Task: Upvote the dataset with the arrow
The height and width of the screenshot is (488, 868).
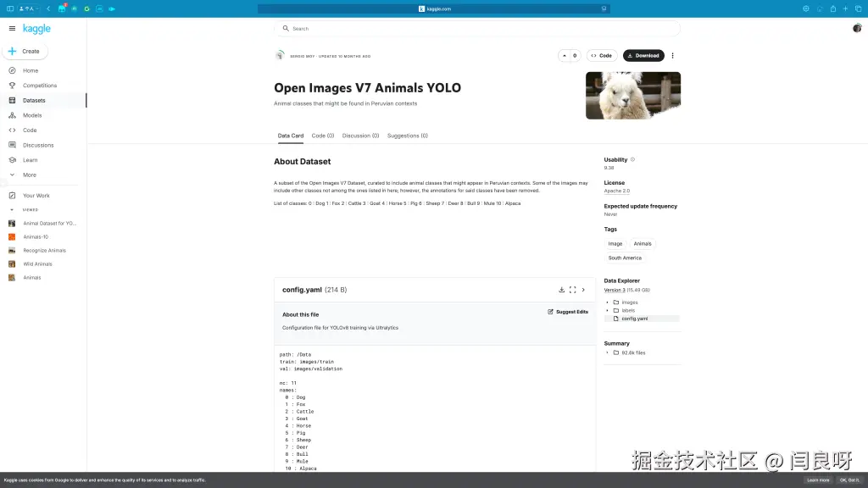Action: [x=564, y=55]
